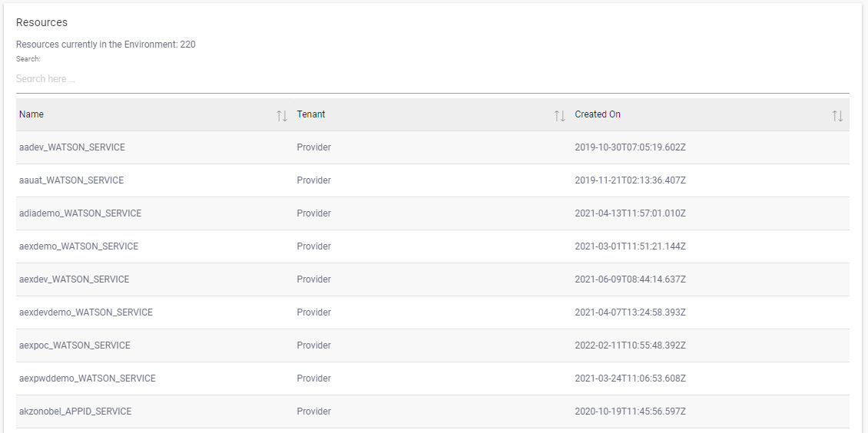Open the adiademo_WATSON_SERVICE entry

pos(81,213)
